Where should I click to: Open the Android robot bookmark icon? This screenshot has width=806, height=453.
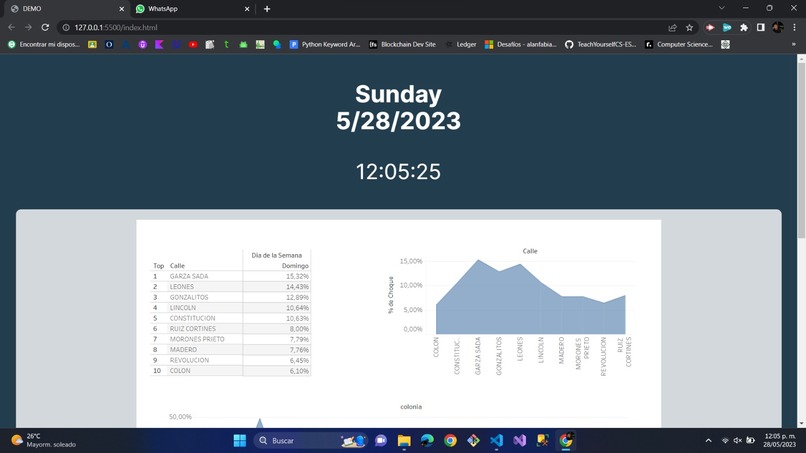point(243,45)
